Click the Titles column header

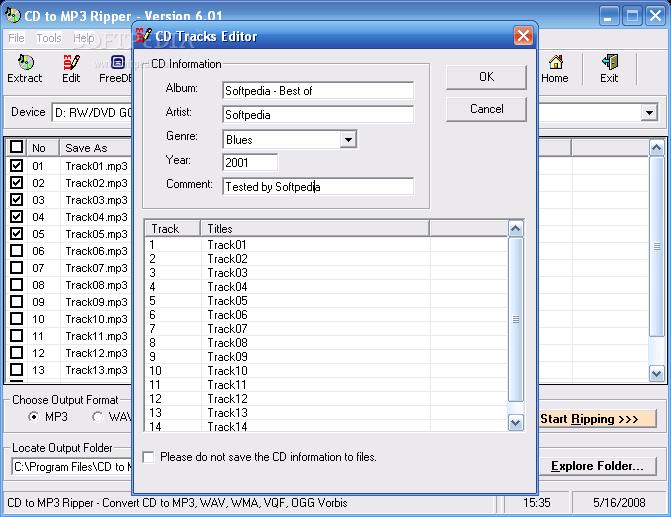coord(315,229)
